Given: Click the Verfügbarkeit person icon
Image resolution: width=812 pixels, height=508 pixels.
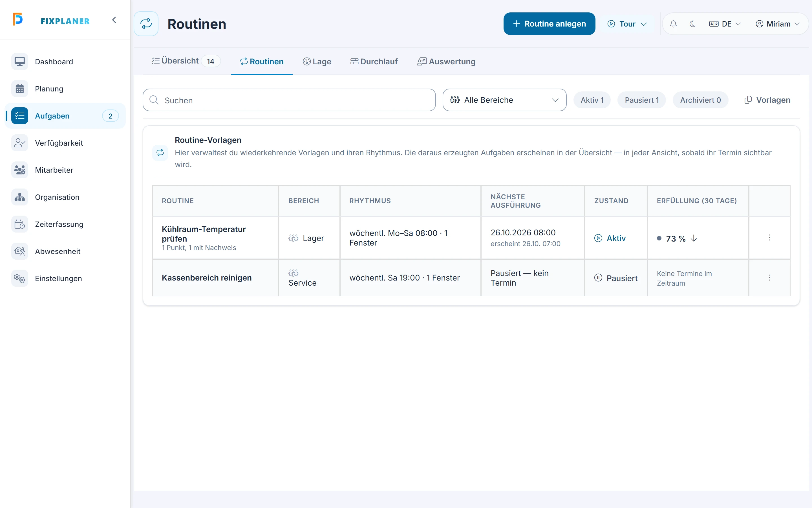Looking at the screenshot, I should pyautogui.click(x=20, y=143).
